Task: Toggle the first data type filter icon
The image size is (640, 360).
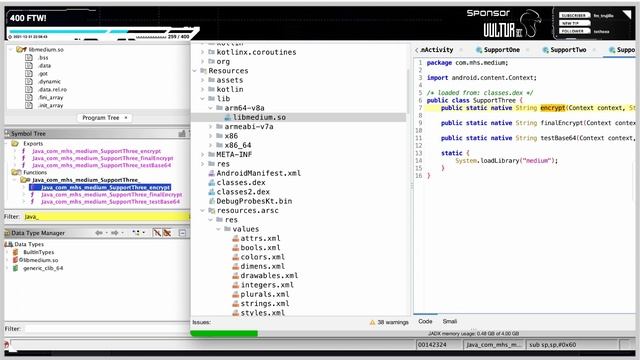Action: pyautogui.click(x=157, y=233)
